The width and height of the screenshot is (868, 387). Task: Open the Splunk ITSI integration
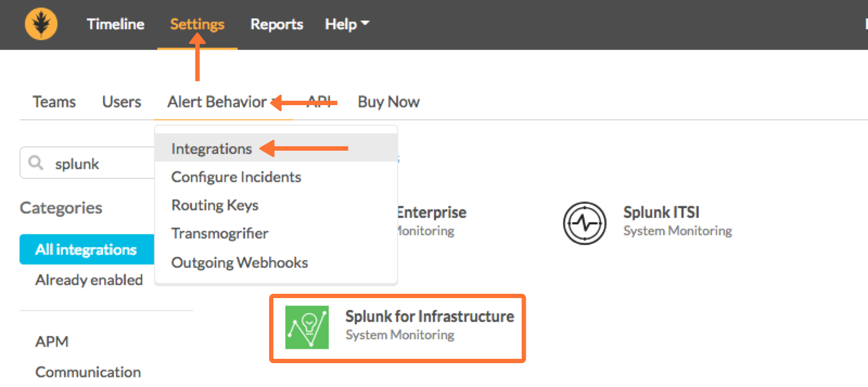tap(648, 222)
